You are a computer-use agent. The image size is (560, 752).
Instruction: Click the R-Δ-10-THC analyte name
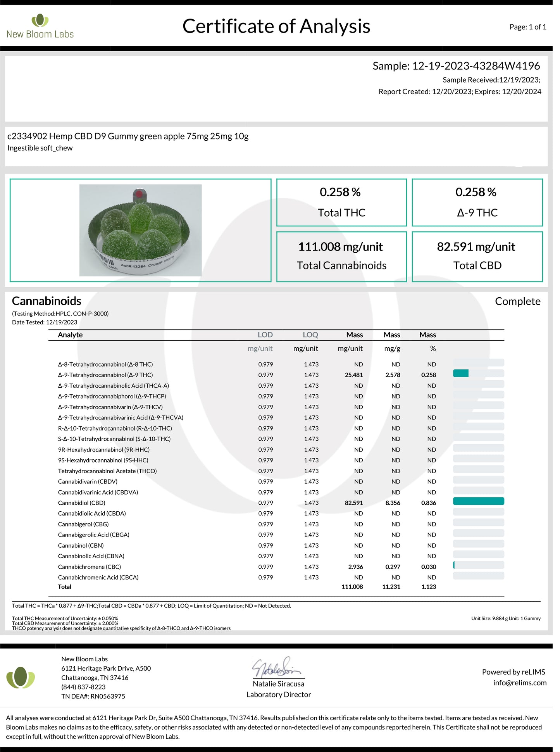(115, 428)
